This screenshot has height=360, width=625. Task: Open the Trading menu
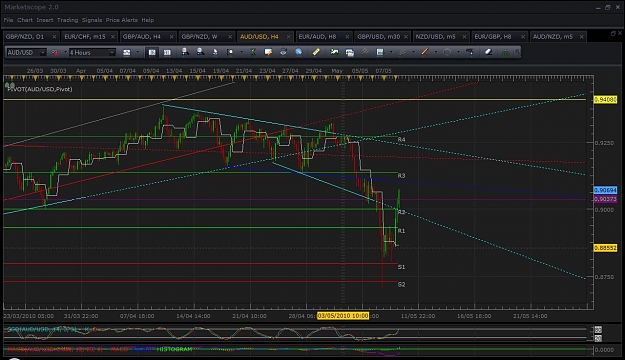click(x=67, y=20)
